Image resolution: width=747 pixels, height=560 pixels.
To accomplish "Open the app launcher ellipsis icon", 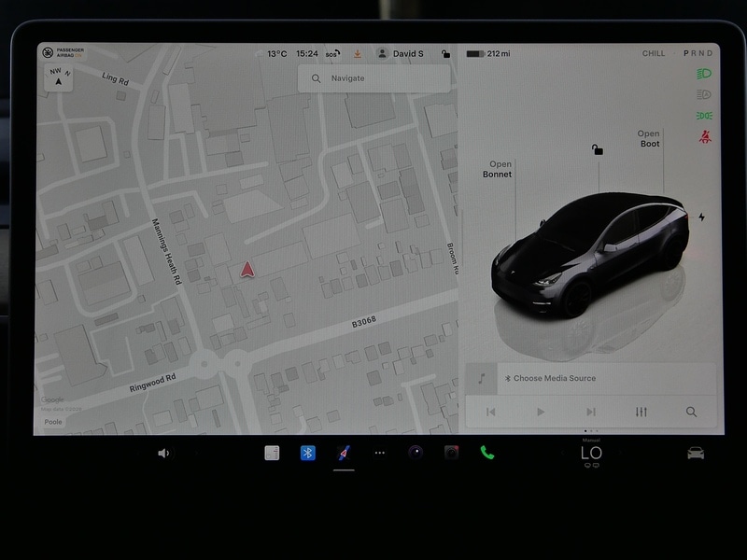I will [x=378, y=452].
